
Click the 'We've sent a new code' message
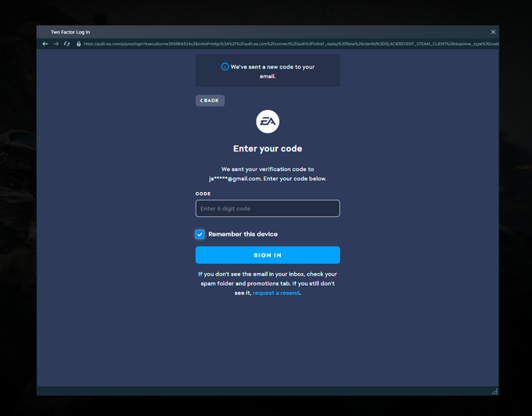(x=272, y=71)
